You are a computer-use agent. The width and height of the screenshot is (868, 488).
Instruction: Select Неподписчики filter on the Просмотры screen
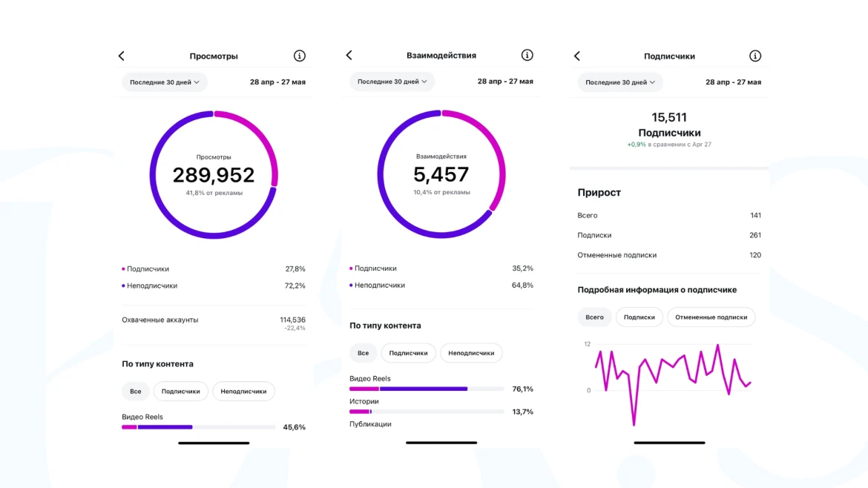243,391
